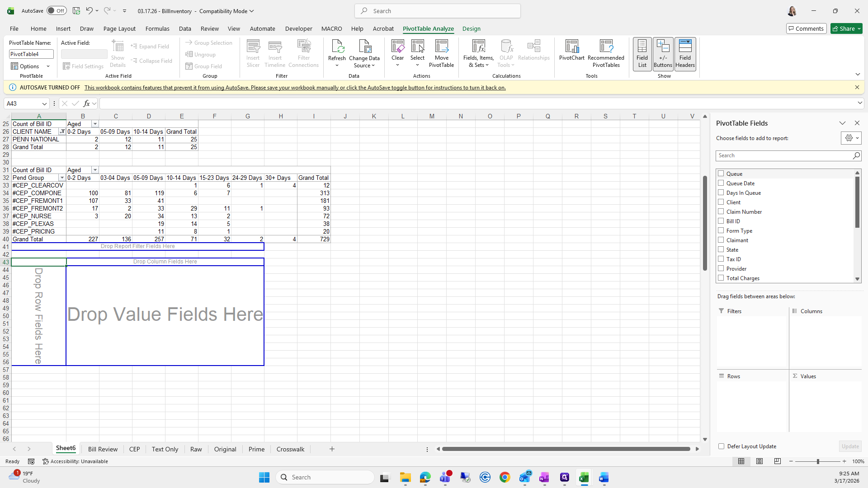868x488 pixels.
Task: Switch to the Bill Review sheet tab
Action: point(103,449)
